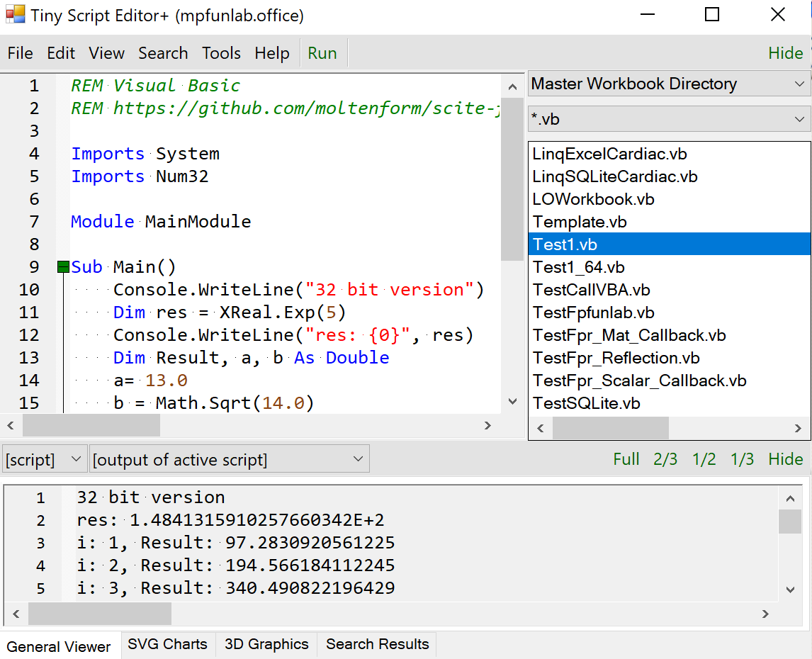Click file list scroll left arrow
The height and width of the screenshot is (659, 812).
point(541,429)
